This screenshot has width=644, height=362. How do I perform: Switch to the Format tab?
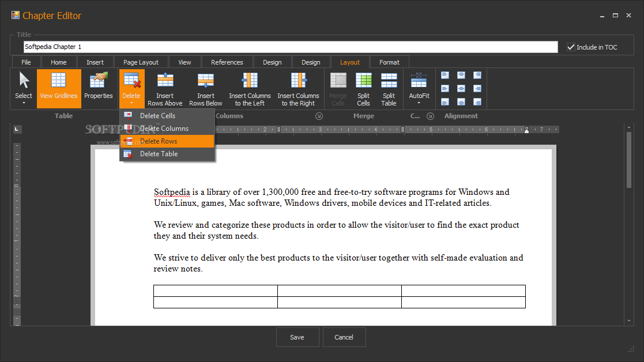[389, 62]
